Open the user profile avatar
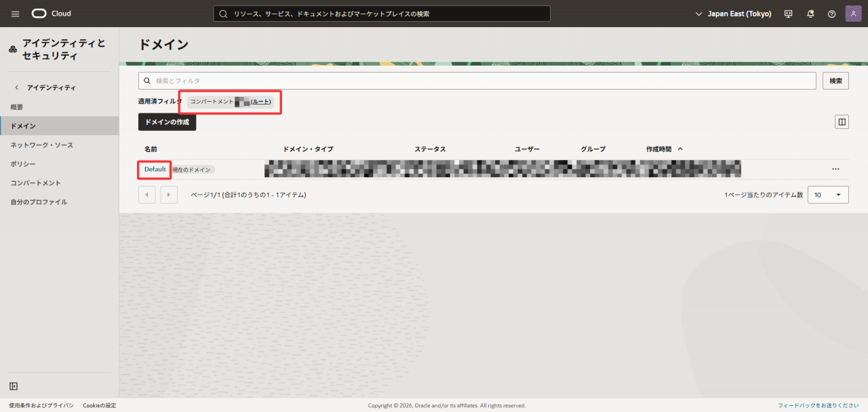 [x=853, y=14]
